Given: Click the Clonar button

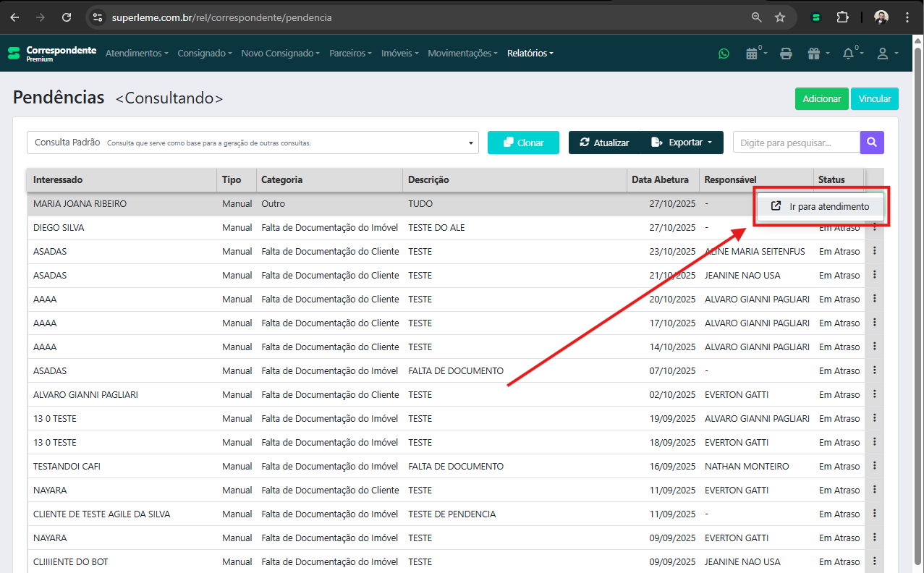Looking at the screenshot, I should pyautogui.click(x=523, y=143).
